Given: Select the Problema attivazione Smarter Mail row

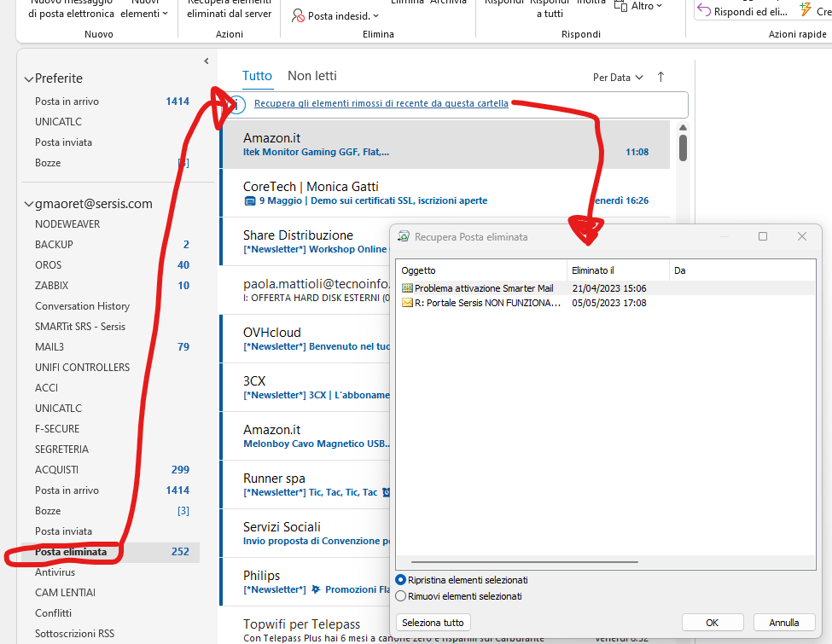Looking at the screenshot, I should tap(605, 288).
